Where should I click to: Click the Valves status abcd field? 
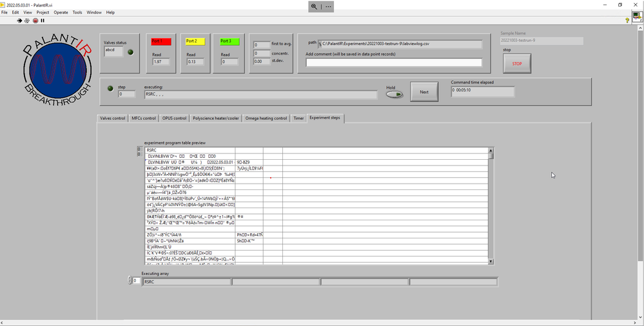tap(113, 52)
